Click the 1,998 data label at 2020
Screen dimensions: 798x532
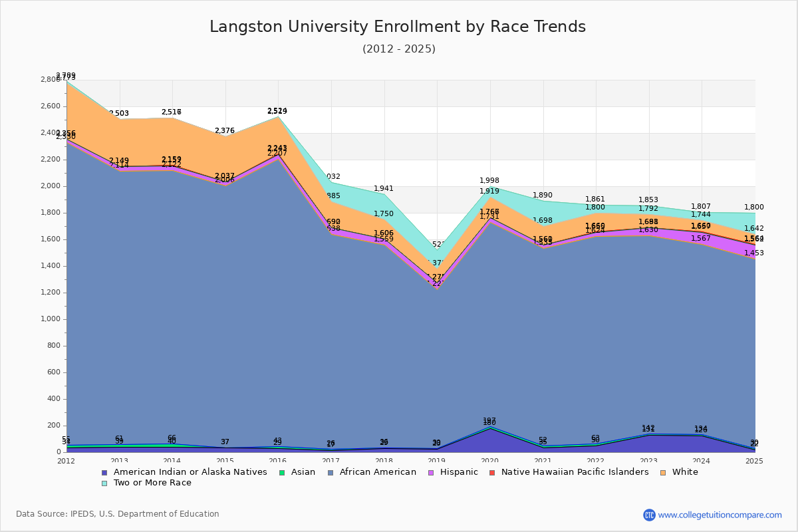(489, 181)
